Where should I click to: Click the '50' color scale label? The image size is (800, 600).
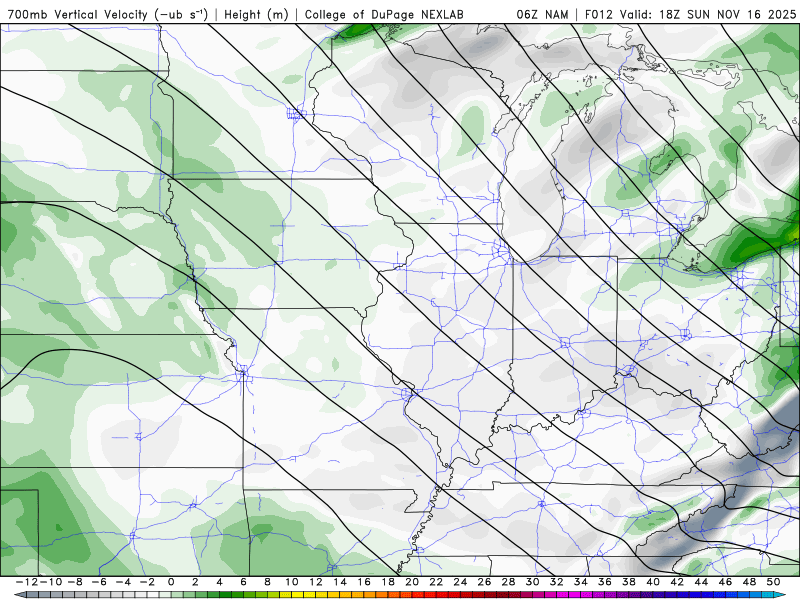point(773,582)
